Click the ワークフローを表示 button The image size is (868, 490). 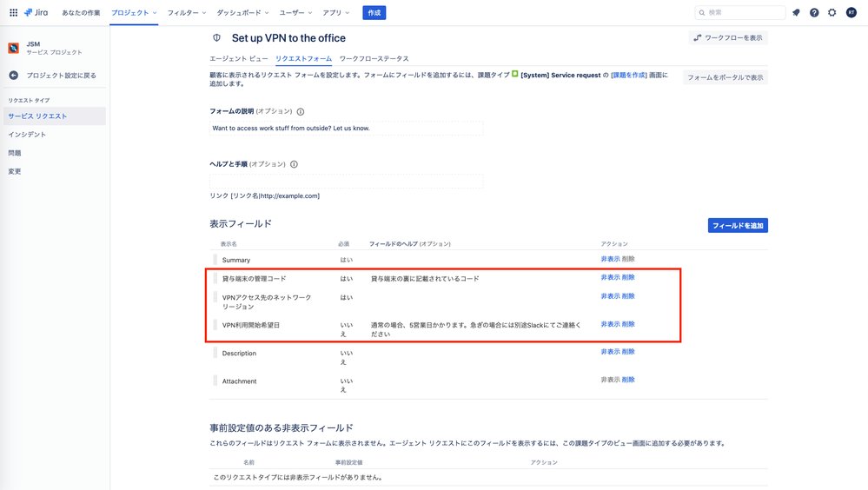click(728, 37)
